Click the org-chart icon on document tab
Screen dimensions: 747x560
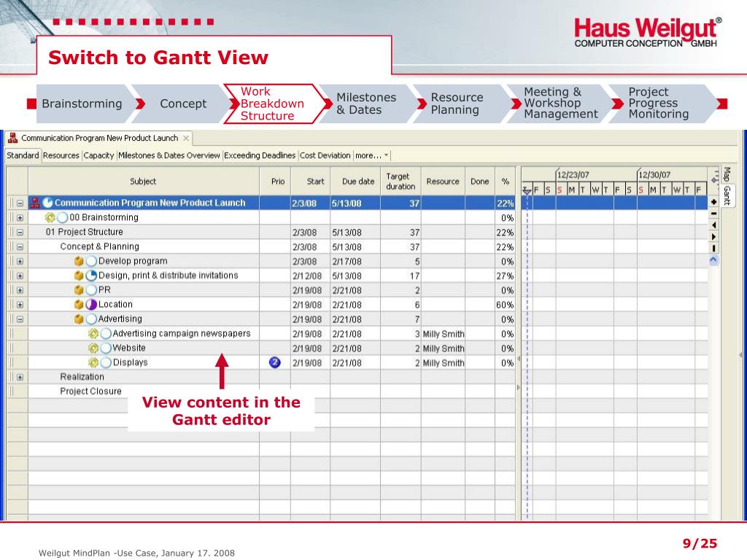point(13,138)
